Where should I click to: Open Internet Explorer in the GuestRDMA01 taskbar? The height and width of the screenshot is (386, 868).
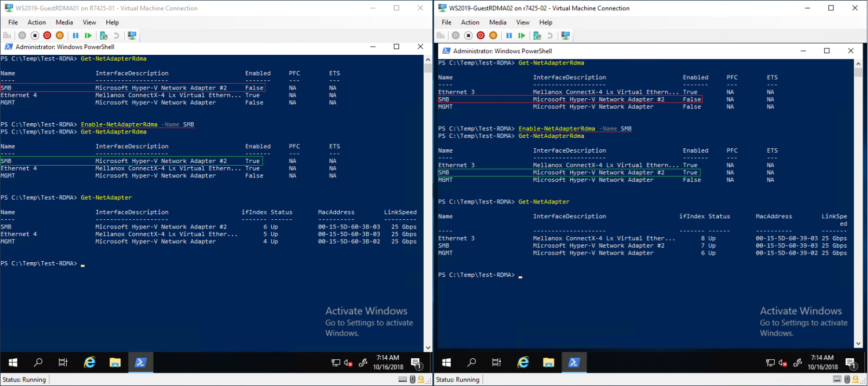pyautogui.click(x=90, y=363)
